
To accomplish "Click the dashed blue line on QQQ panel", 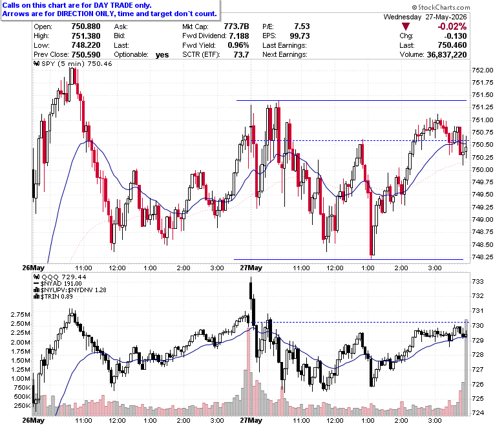I will pyautogui.click(x=360, y=322).
